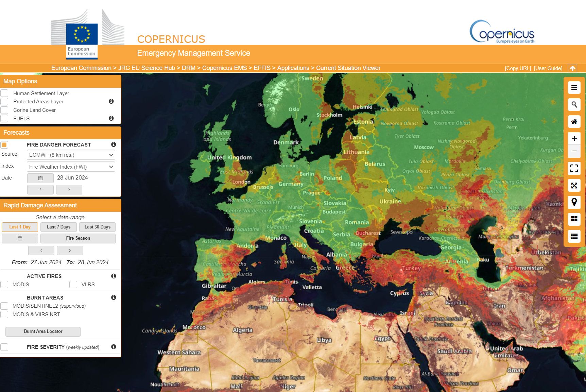Open the forecast date calendar picker

click(x=40, y=178)
